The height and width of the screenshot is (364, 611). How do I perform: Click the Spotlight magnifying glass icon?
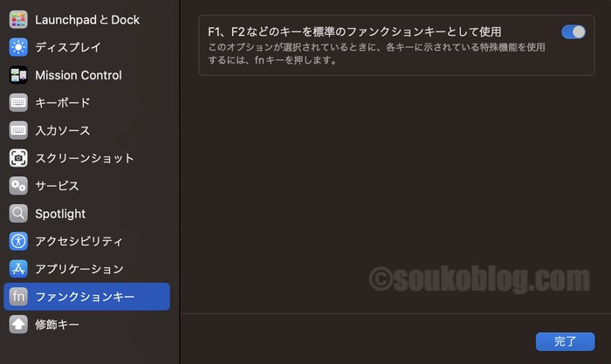pos(18,213)
